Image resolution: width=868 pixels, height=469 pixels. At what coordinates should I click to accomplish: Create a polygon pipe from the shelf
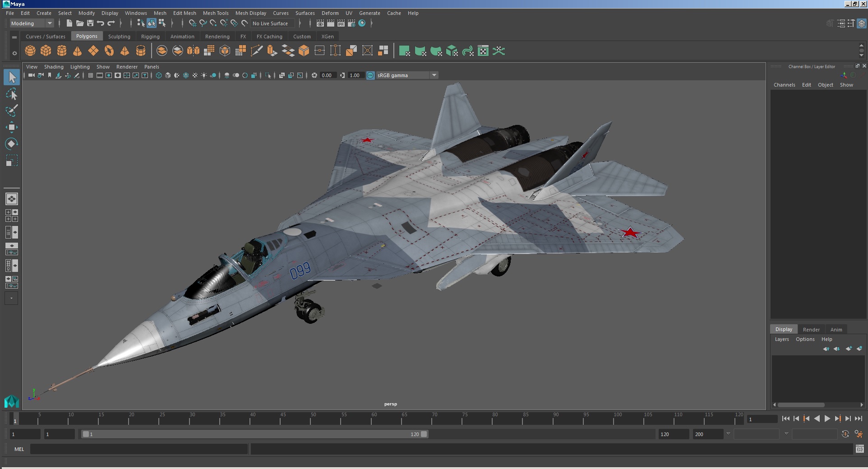point(141,51)
